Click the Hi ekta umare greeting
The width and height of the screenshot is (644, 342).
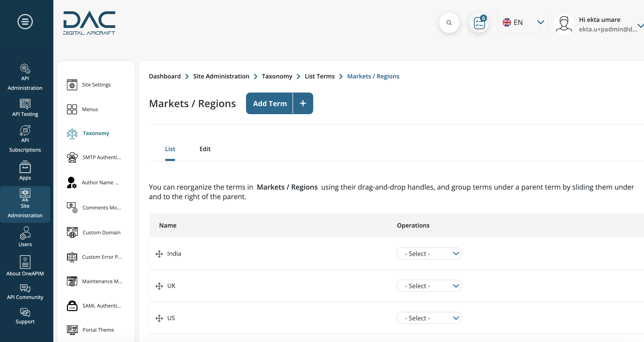(599, 20)
